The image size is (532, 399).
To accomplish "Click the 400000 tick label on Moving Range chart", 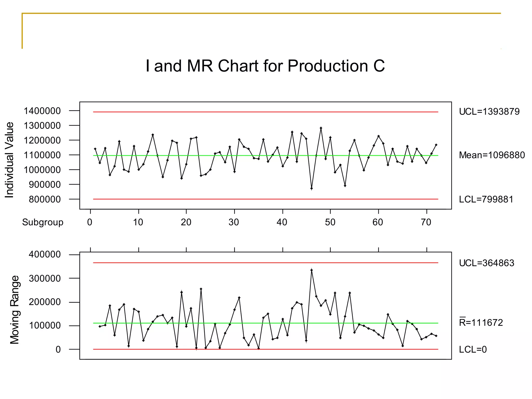I will (x=45, y=254).
